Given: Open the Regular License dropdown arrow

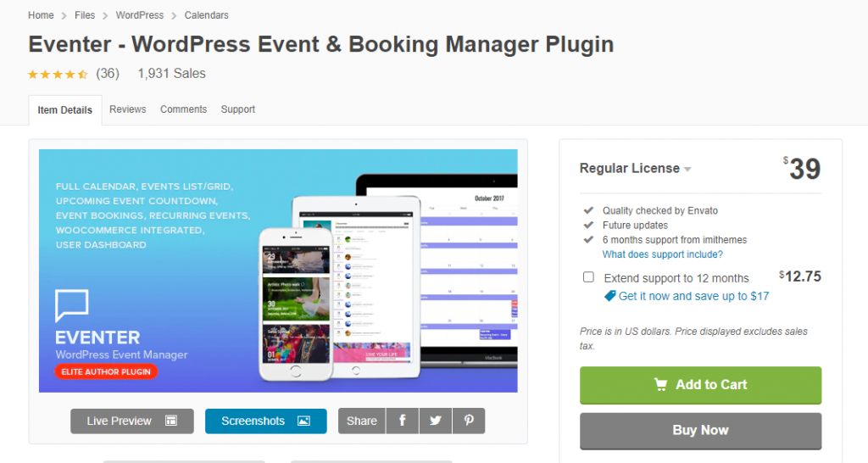Looking at the screenshot, I should (687, 169).
